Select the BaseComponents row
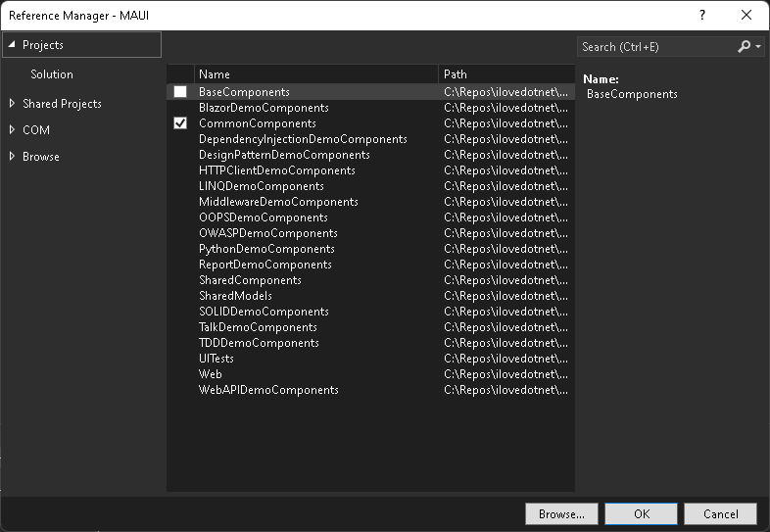The width and height of the screenshot is (770, 532). pos(370,92)
